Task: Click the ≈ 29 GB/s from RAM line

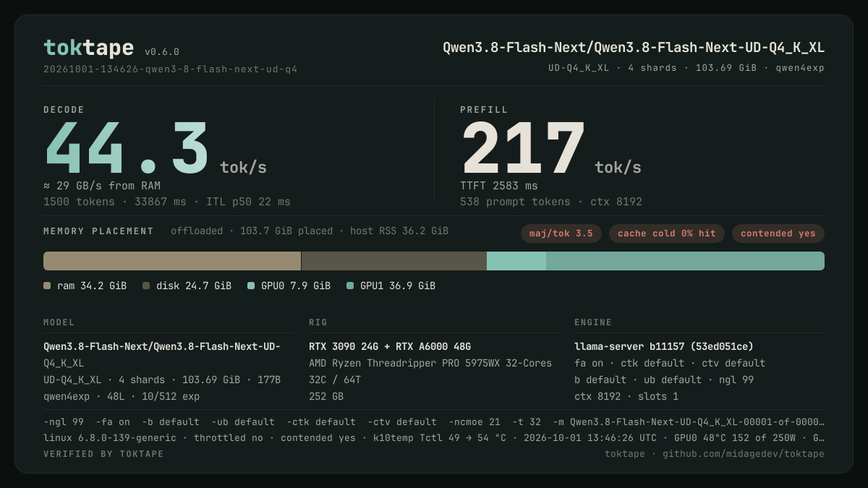Action: pos(102,186)
